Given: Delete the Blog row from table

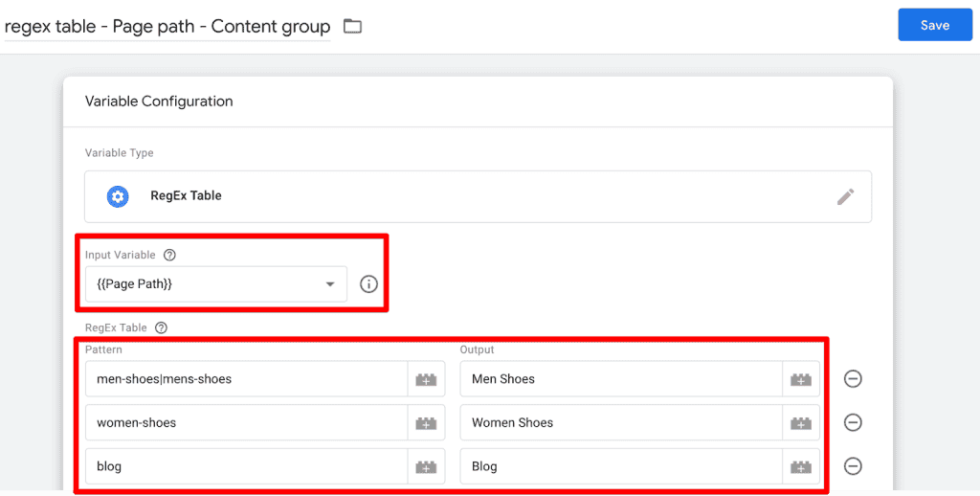Looking at the screenshot, I should 853,467.
